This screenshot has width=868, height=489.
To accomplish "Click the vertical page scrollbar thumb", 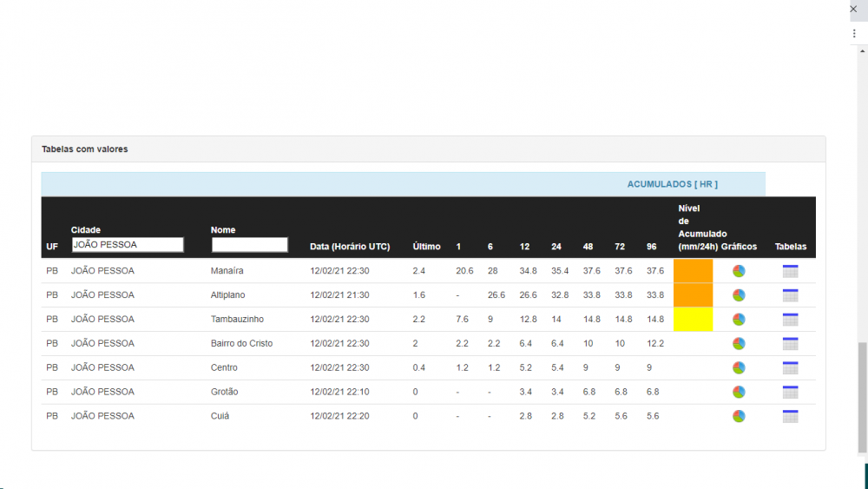I will click(861, 399).
